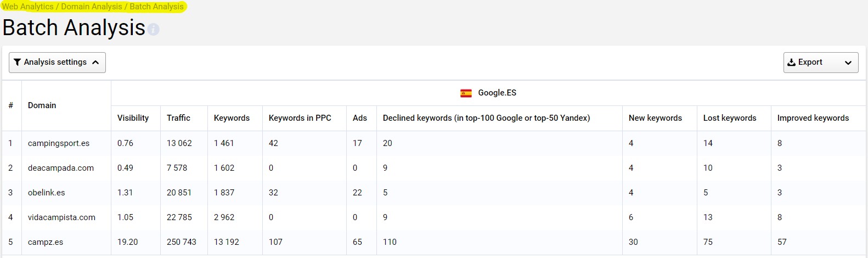The image size is (868, 258).
Task: Click the info icon beside Batch Analysis
Action: (x=154, y=30)
